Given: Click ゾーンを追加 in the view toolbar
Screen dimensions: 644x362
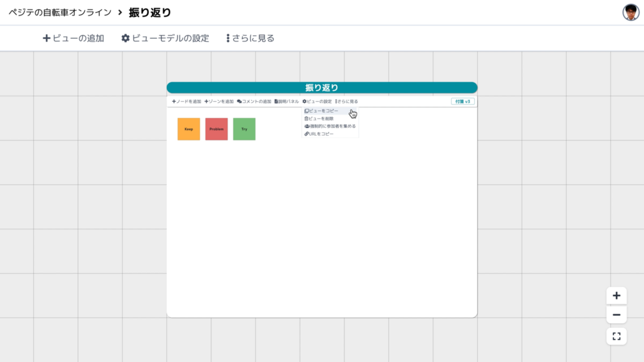Looking at the screenshot, I should [219, 102].
